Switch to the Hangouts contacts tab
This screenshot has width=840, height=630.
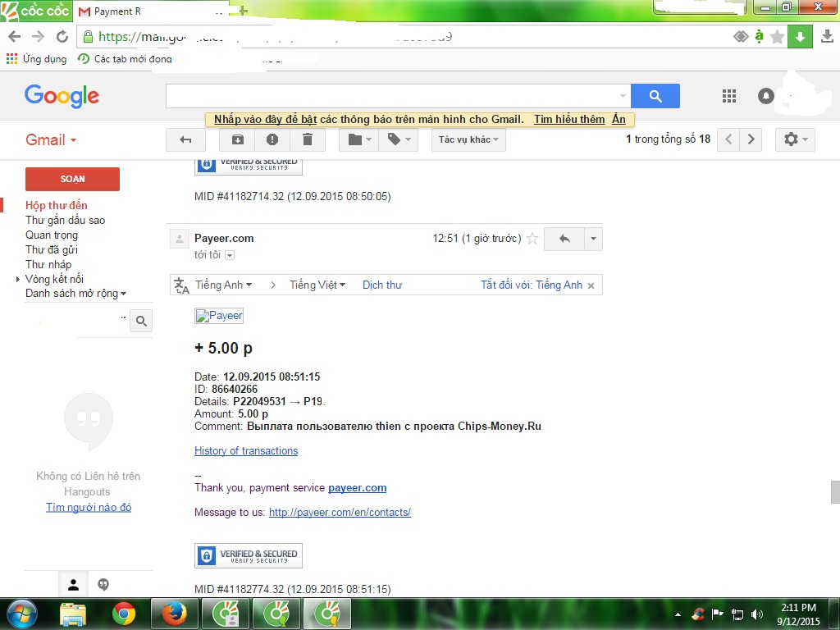73,585
